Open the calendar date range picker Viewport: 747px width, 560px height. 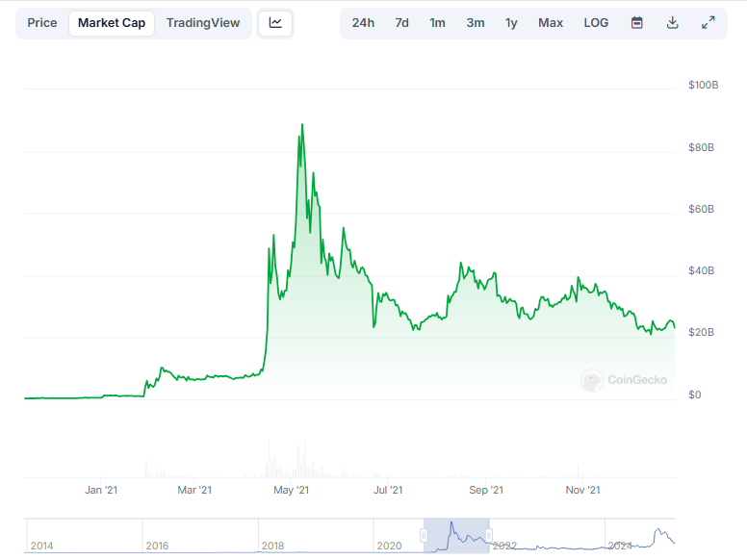(x=637, y=23)
